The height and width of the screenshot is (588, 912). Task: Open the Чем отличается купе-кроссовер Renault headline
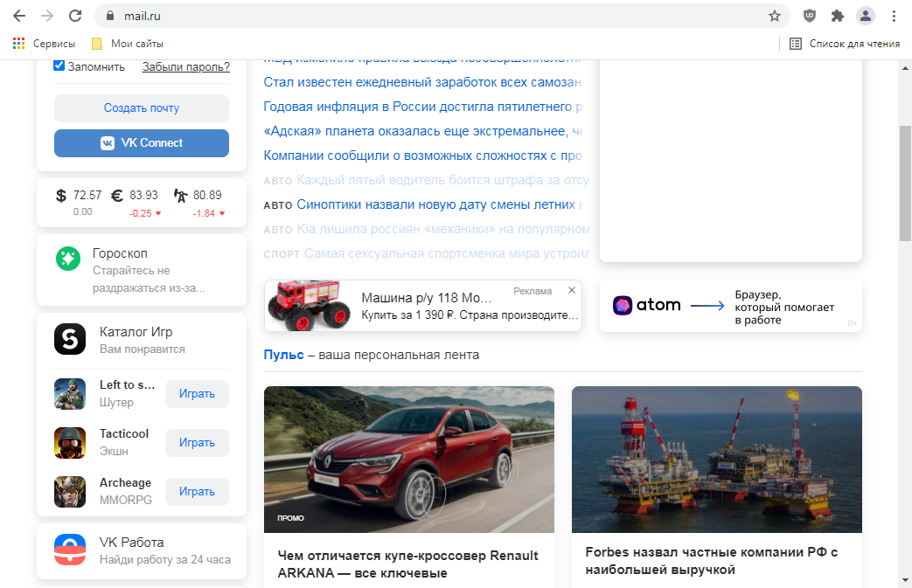tap(408, 564)
